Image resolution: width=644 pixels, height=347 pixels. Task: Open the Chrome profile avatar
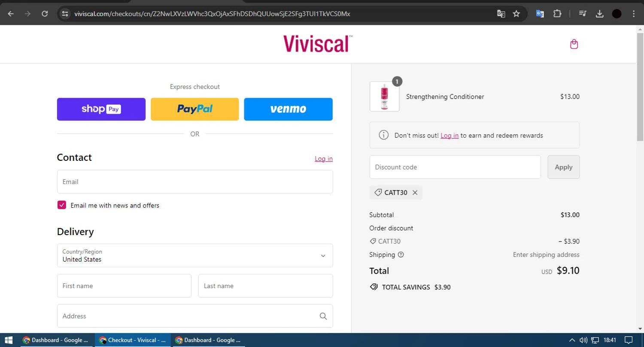(617, 14)
